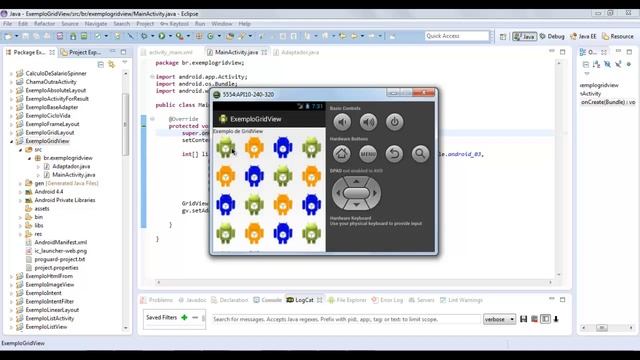Viewport: 640px width, 360px height.
Task: Save LogCat output to file
Action: click(524, 319)
